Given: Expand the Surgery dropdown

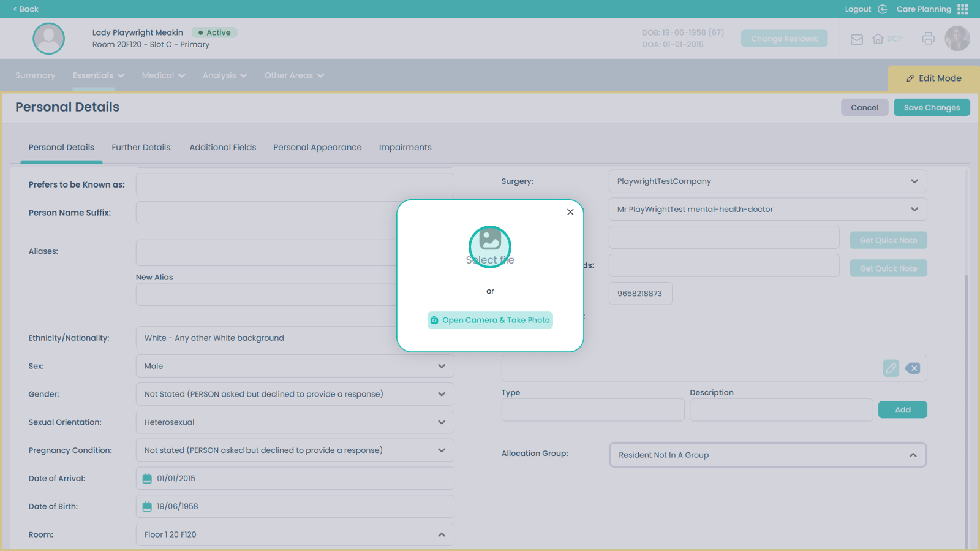Looking at the screenshot, I should tap(914, 181).
